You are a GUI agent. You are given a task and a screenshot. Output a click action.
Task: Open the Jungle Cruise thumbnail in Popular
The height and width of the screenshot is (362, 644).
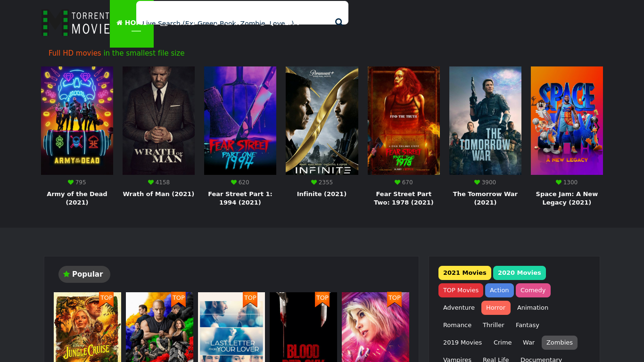(x=87, y=327)
